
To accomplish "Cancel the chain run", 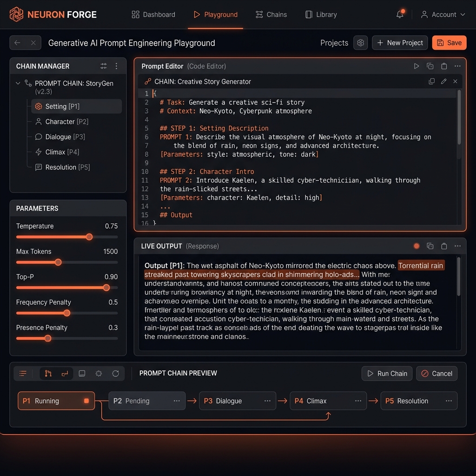I will [436, 373].
